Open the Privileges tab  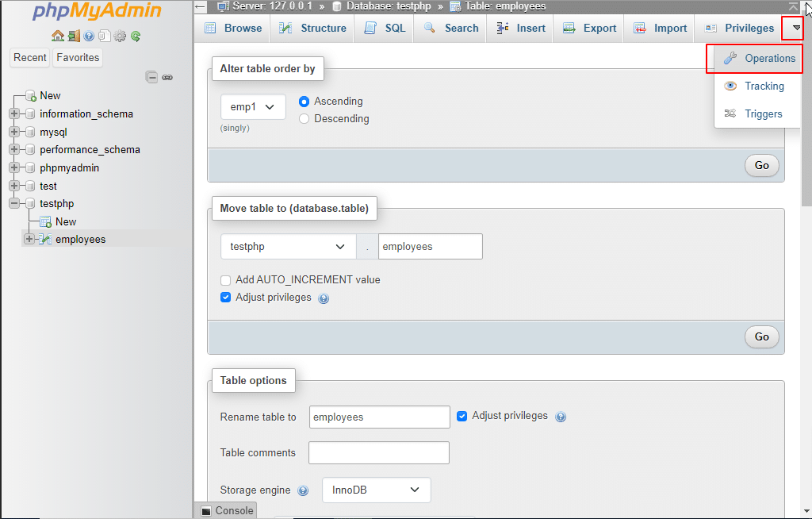tap(739, 28)
